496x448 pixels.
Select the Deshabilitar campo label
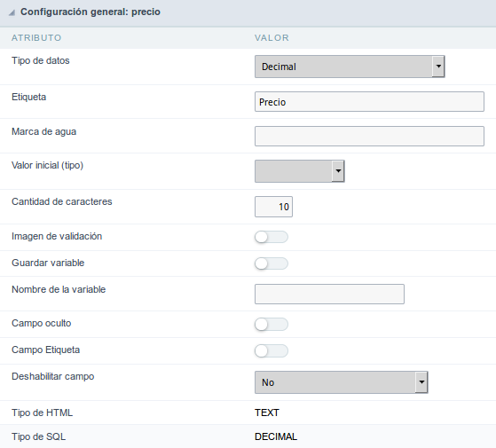click(53, 376)
